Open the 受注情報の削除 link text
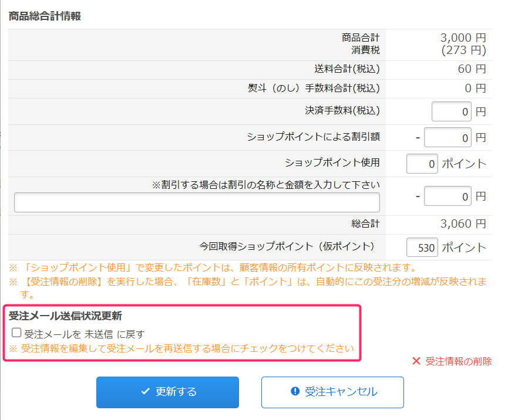508x420 pixels. point(459,361)
